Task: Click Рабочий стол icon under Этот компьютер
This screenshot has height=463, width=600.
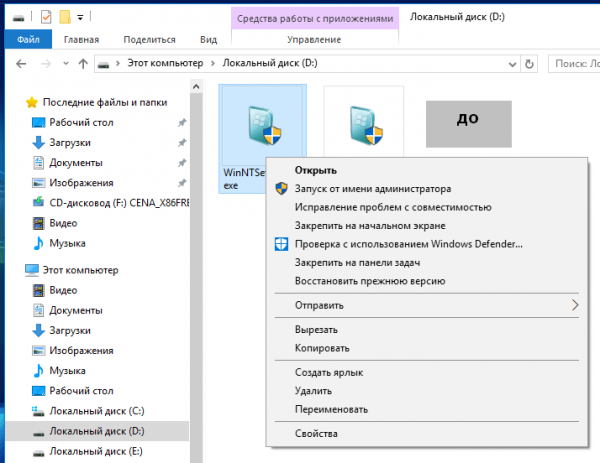Action: (x=38, y=391)
